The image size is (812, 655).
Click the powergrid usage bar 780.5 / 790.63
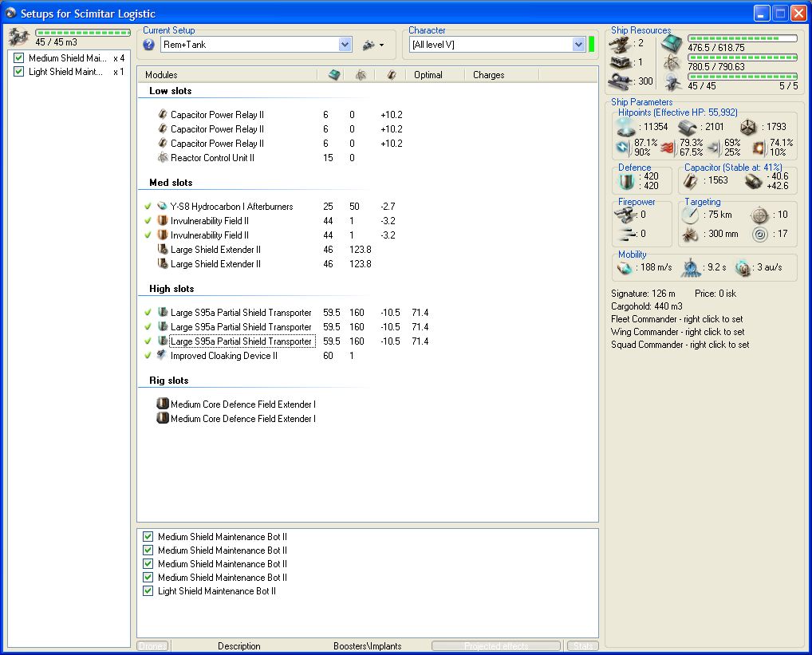[x=742, y=57]
